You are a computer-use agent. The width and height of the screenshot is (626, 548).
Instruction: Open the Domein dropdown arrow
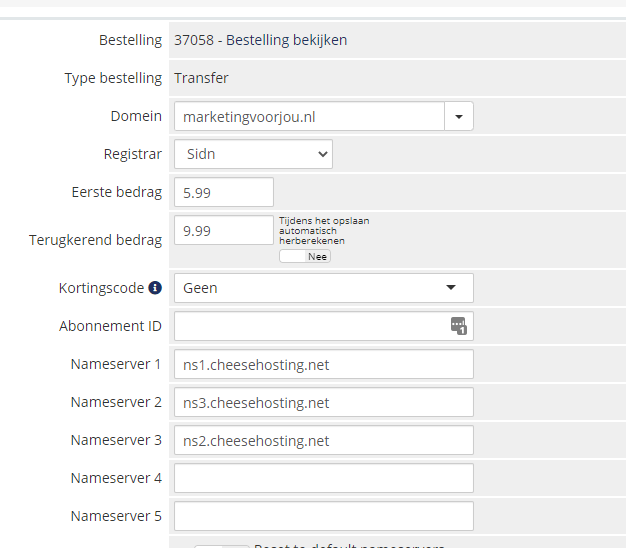tap(459, 116)
